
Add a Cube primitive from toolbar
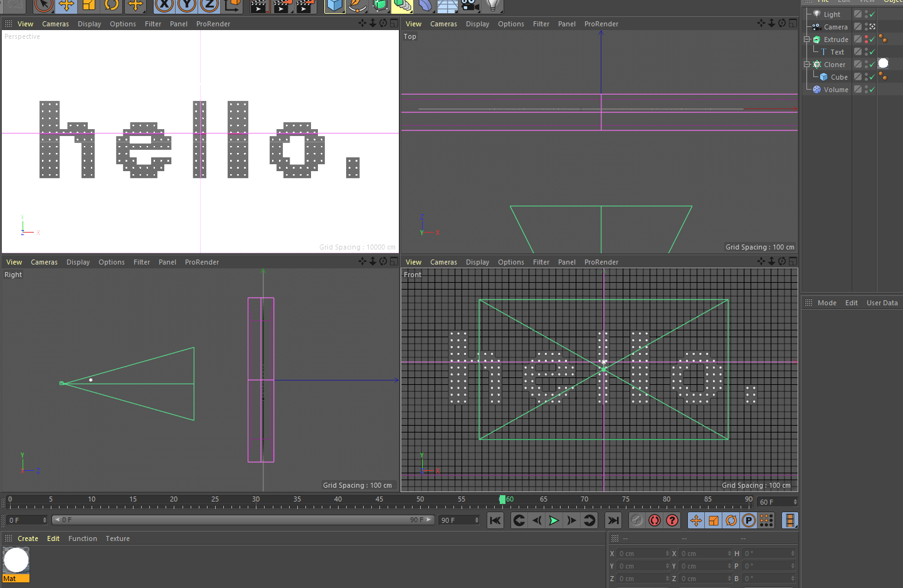pyautogui.click(x=335, y=6)
